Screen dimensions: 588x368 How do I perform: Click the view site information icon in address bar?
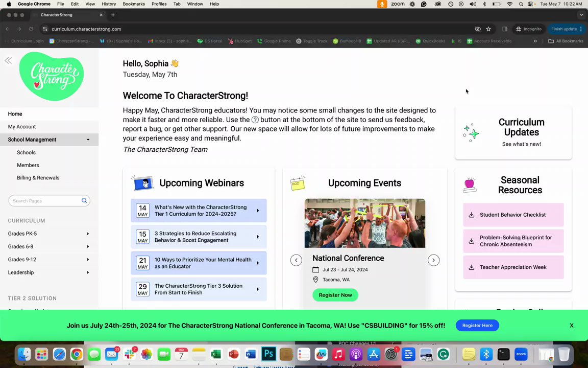coord(45,29)
